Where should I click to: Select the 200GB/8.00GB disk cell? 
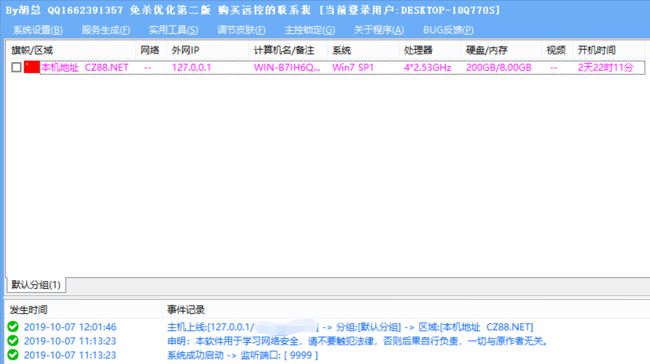tap(499, 67)
